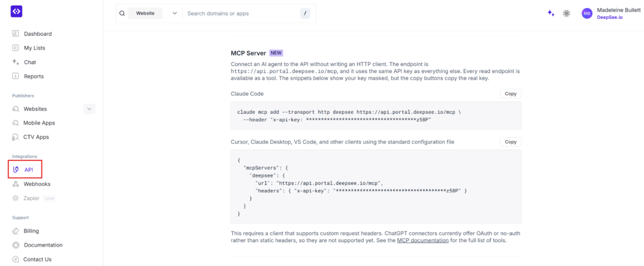Click the Documentation lifebuoy icon

16,245
